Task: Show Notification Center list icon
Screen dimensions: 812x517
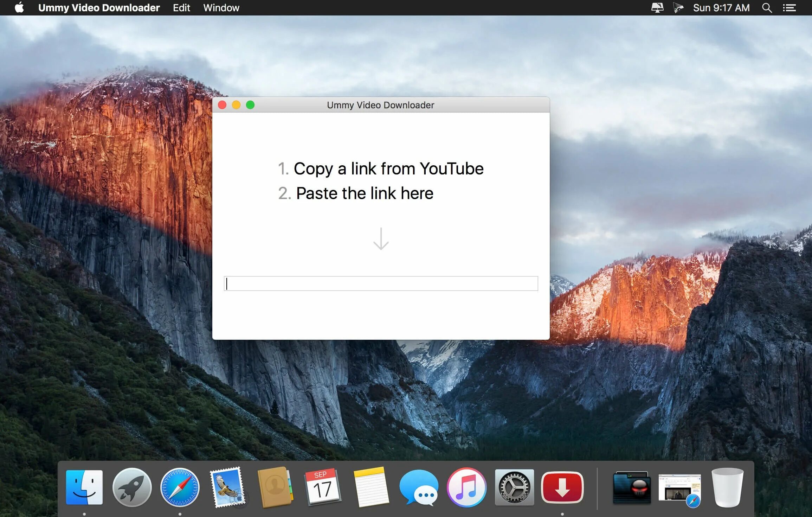Action: [789, 8]
